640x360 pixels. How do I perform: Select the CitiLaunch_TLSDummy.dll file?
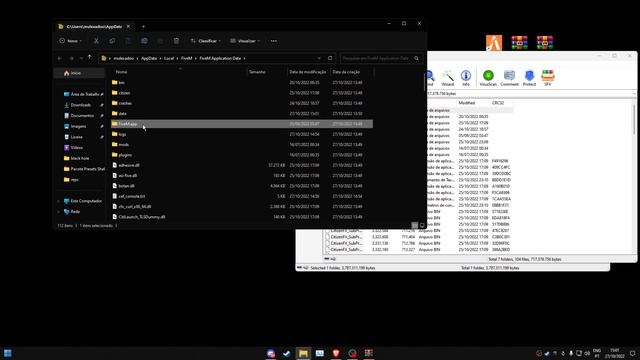coord(242,217)
